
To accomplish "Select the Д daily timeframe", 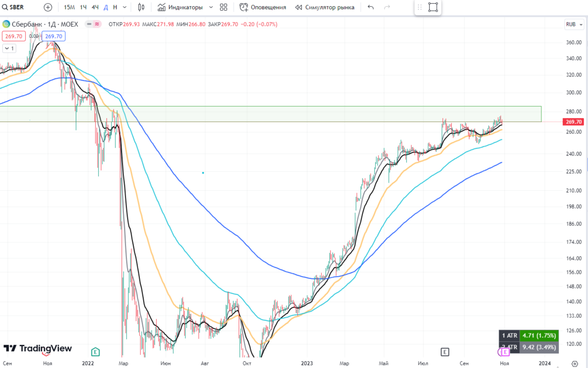I will click(106, 7).
